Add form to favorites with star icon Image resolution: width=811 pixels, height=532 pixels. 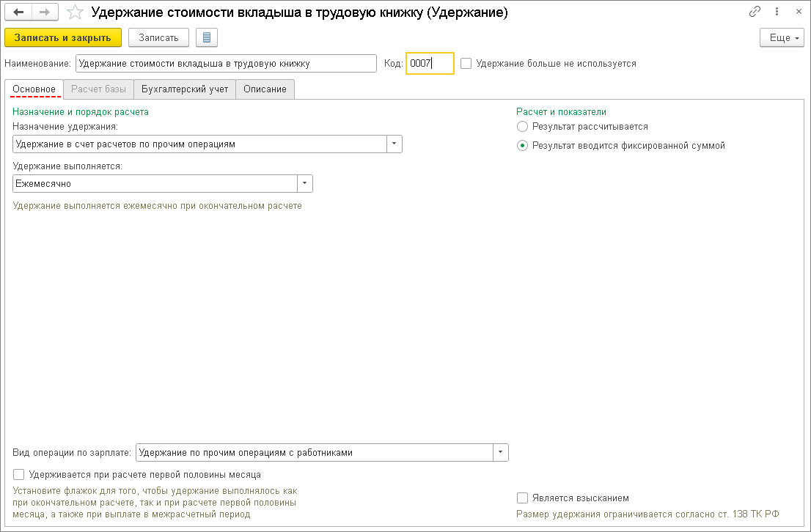pyautogui.click(x=75, y=12)
